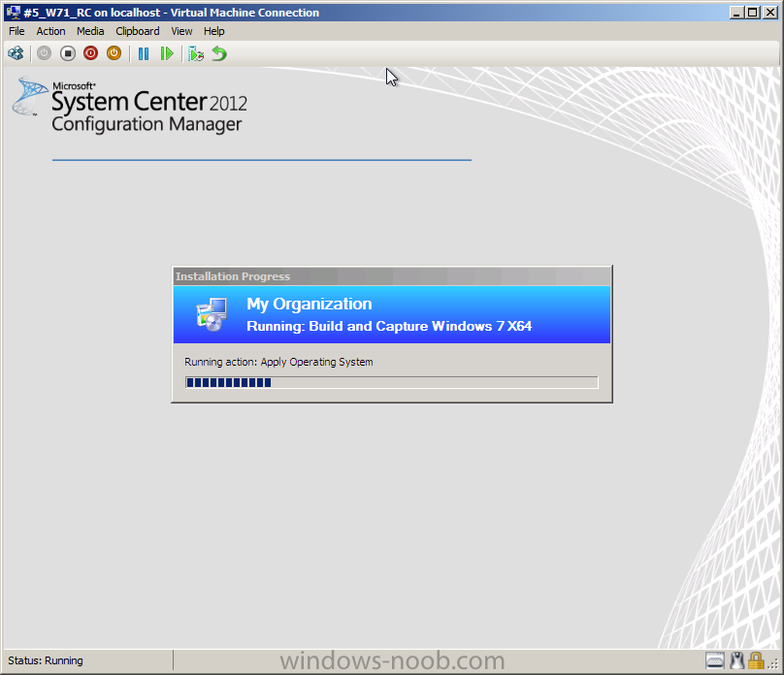Take a snapshot of the VM

coord(196,53)
